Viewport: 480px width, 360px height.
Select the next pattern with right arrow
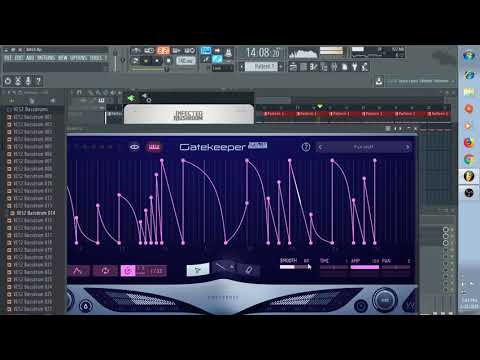pyautogui.click(x=281, y=67)
